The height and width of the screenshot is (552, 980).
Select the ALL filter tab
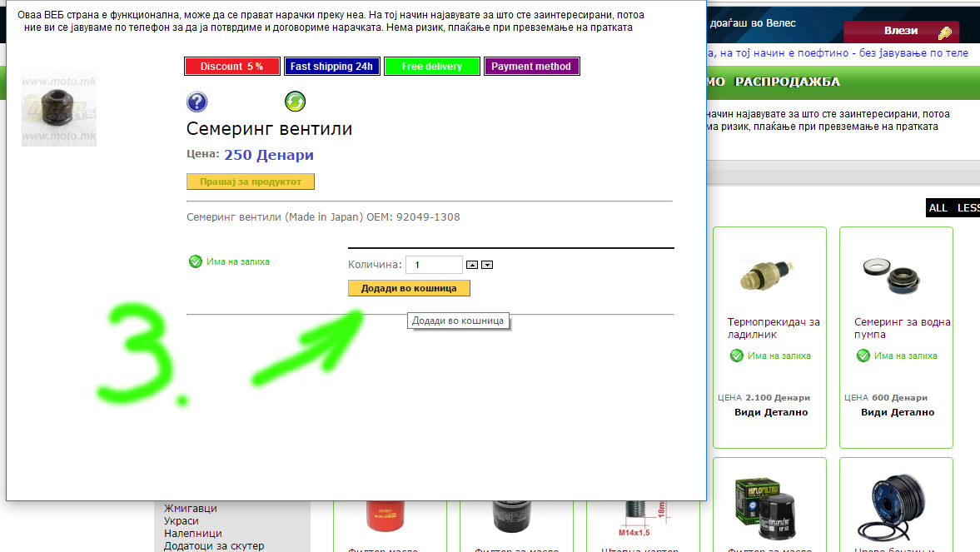pos(938,208)
